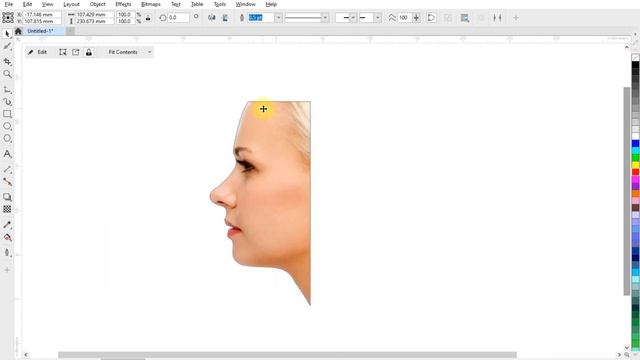The image size is (640, 360).
Task: Select the Connector tool
Action: pyautogui.click(x=7, y=182)
